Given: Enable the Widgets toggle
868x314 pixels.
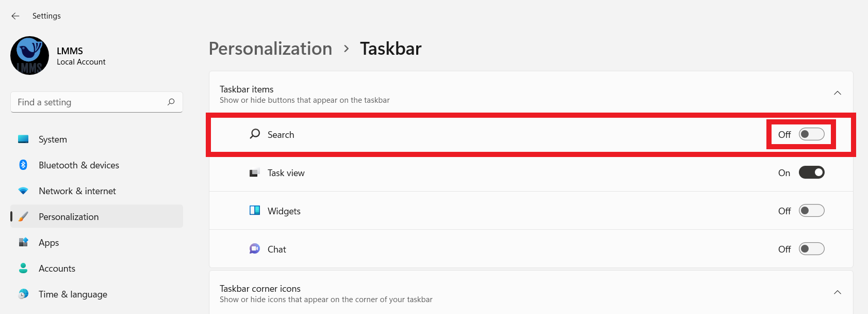Looking at the screenshot, I should (x=811, y=210).
